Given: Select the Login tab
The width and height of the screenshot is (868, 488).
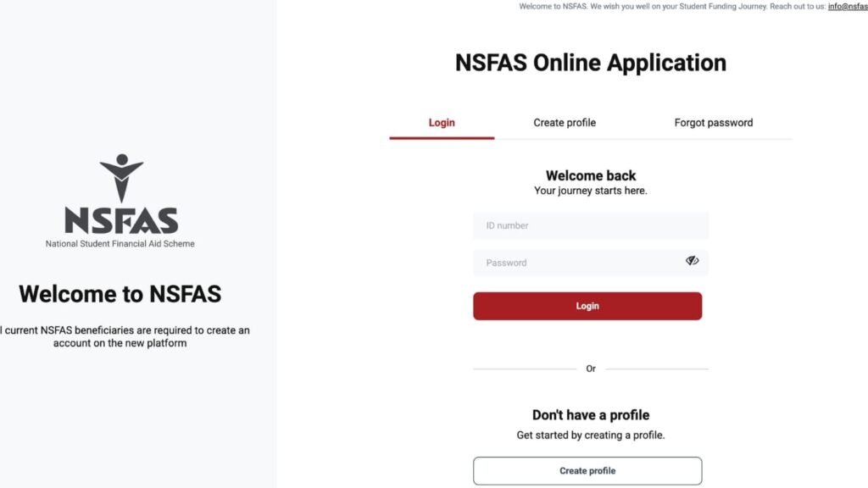Looking at the screenshot, I should tap(441, 122).
